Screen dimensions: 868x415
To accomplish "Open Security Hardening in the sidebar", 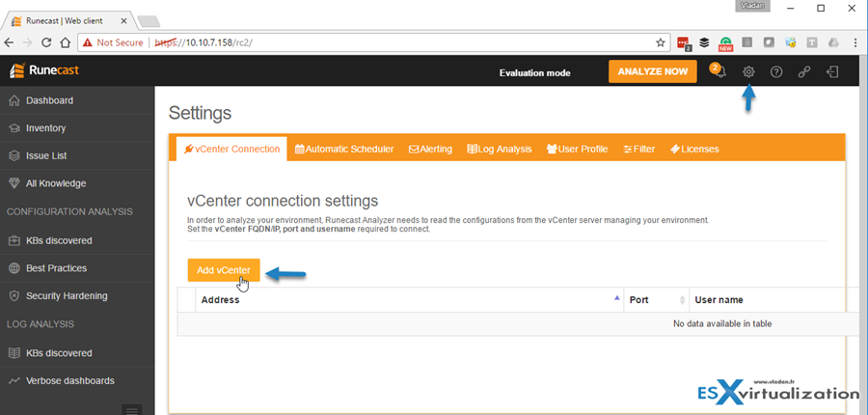I will click(x=77, y=296).
